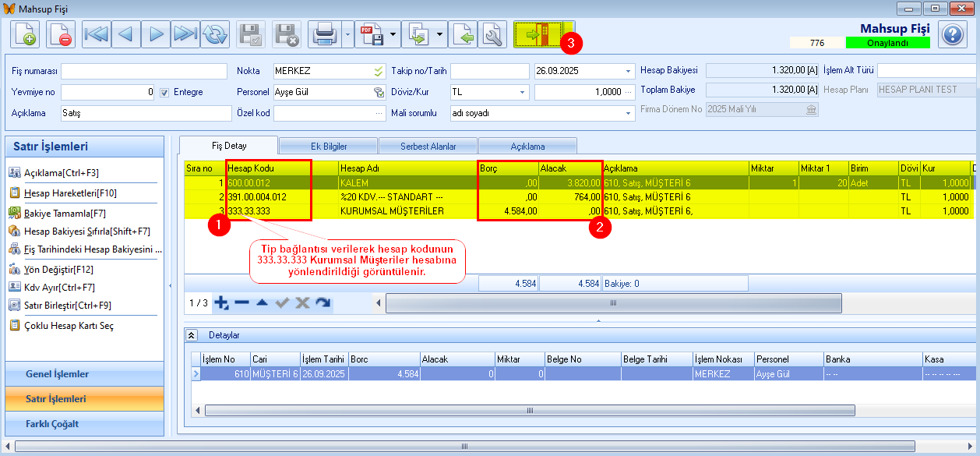Switch to the Ek Bilgiler tab
The image size is (980, 456).
coord(328,146)
